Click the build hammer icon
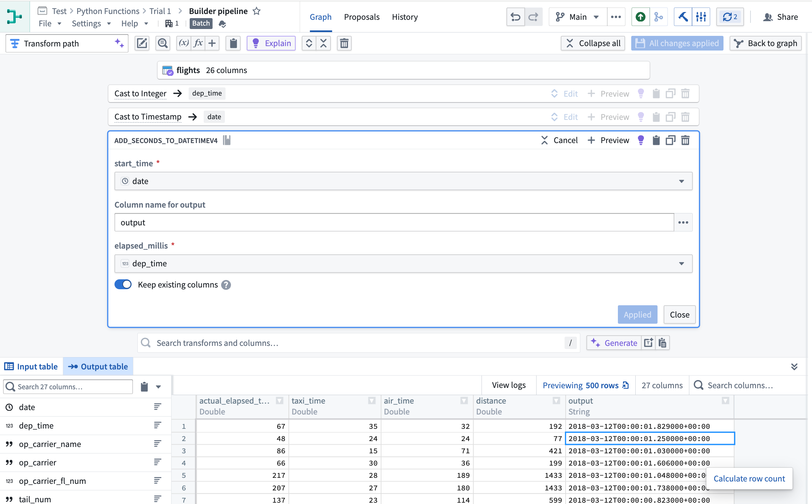Viewport: 812px width, 504px height. [x=683, y=17]
